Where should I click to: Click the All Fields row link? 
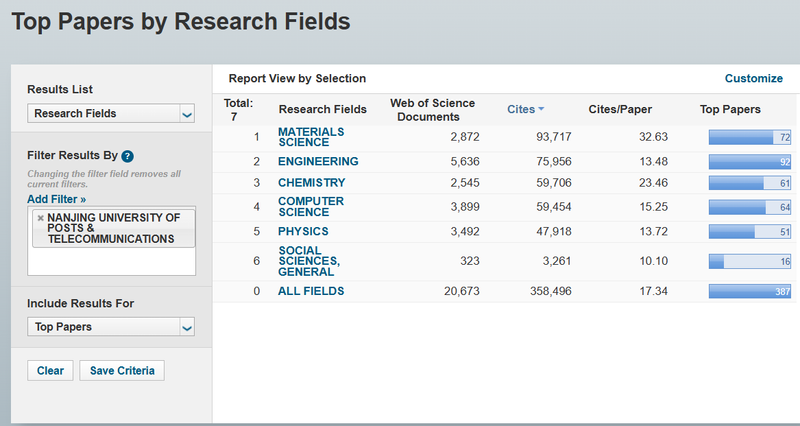point(311,291)
